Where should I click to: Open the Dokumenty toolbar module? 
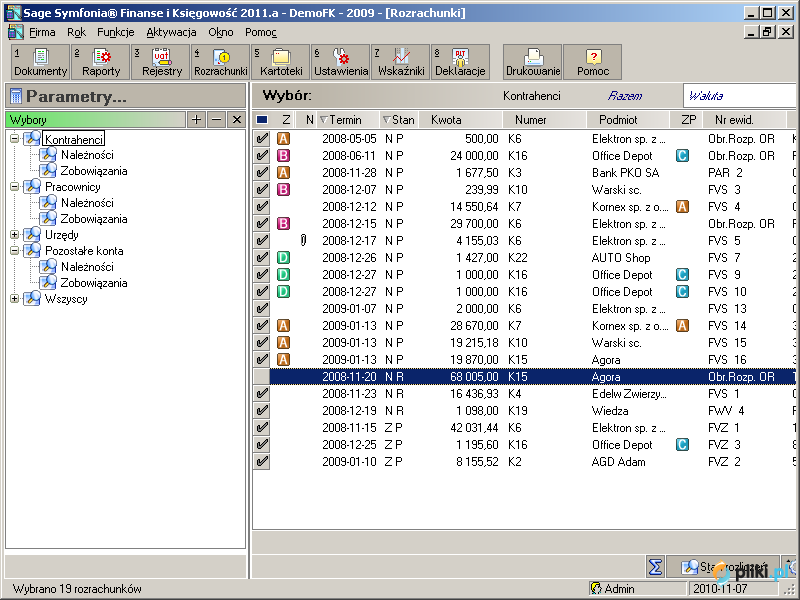click(40, 62)
